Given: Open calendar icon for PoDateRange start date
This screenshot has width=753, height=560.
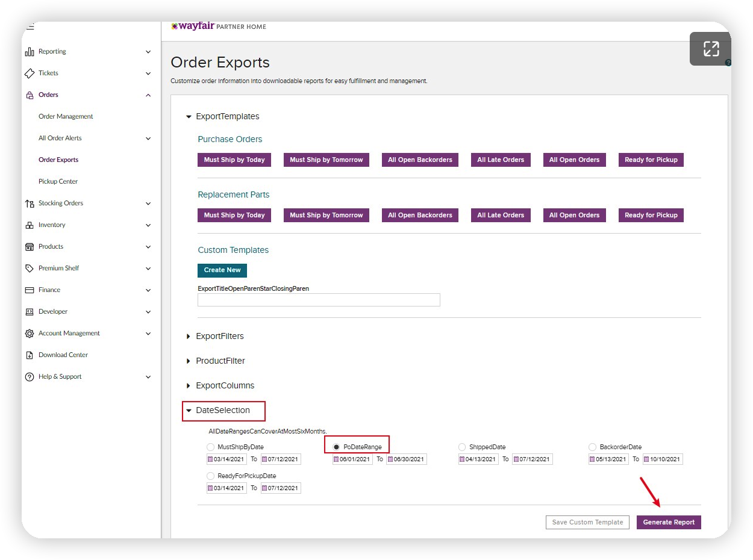Looking at the screenshot, I should (336, 459).
